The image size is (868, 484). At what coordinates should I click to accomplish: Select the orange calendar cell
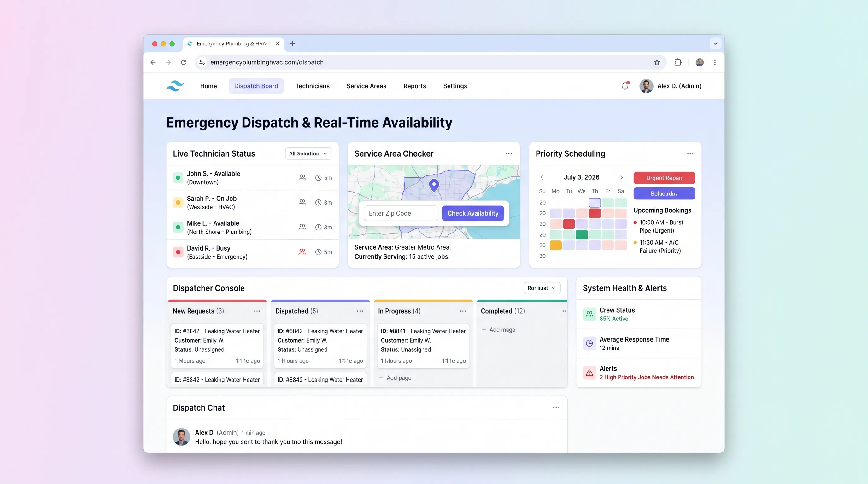(556, 245)
